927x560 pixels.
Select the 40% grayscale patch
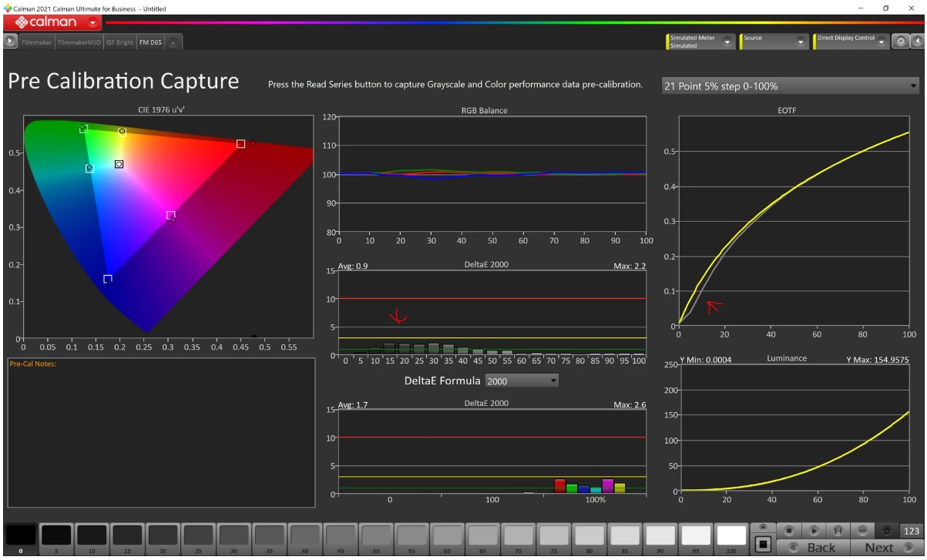coord(305,538)
